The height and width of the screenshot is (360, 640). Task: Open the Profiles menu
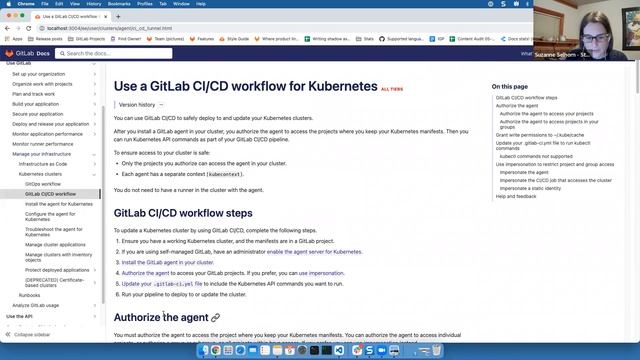pyautogui.click(x=144, y=4)
